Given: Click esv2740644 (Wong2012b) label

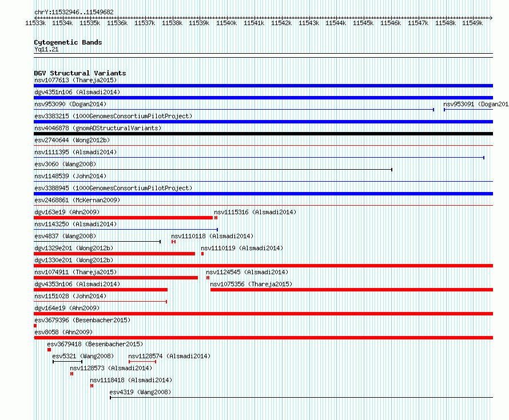Looking at the screenshot, I should click(x=72, y=140).
